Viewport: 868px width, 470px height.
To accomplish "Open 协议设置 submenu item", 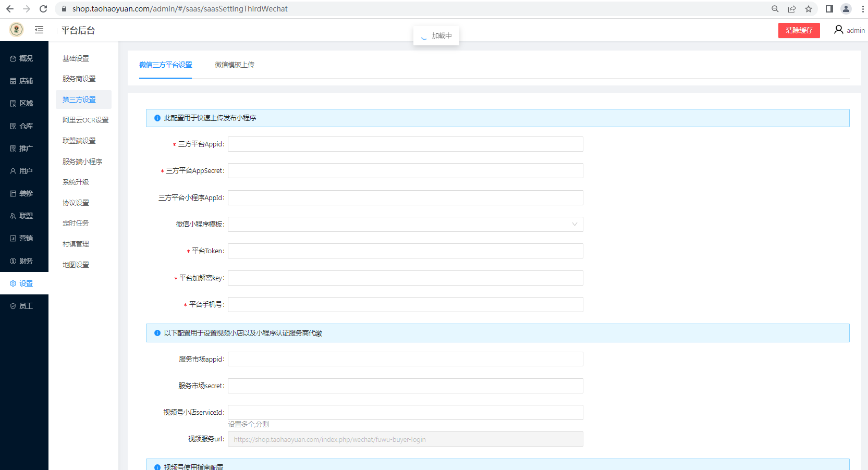I will click(x=83, y=203).
